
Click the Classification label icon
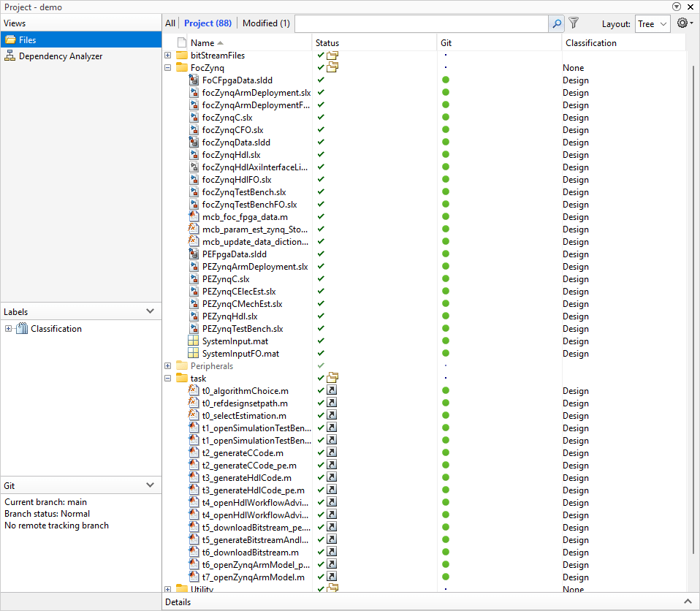(22, 329)
